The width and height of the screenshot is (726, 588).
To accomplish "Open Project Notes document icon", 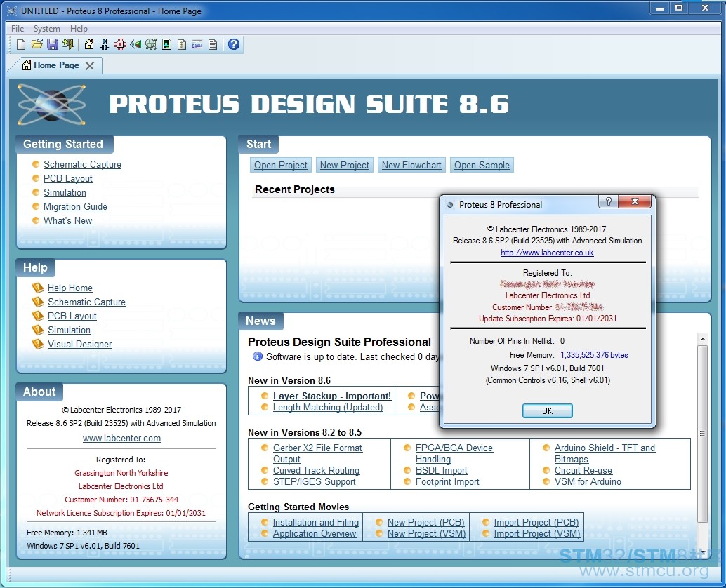I will 213,44.
